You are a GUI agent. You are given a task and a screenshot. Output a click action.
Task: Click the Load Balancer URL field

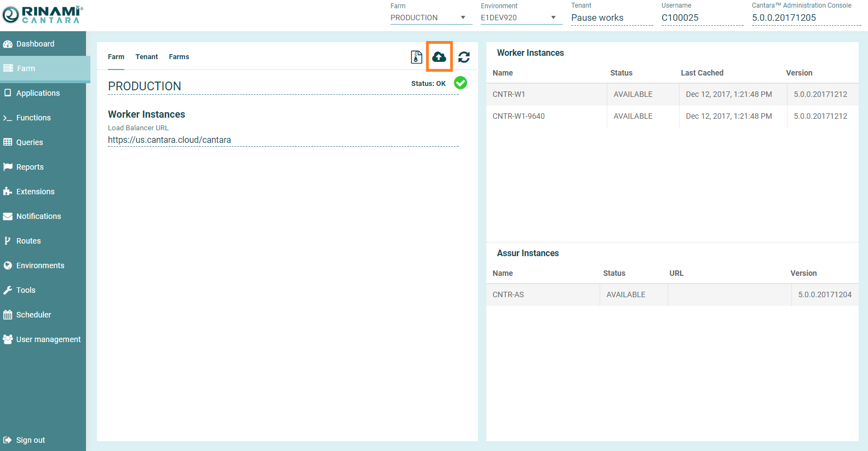283,140
